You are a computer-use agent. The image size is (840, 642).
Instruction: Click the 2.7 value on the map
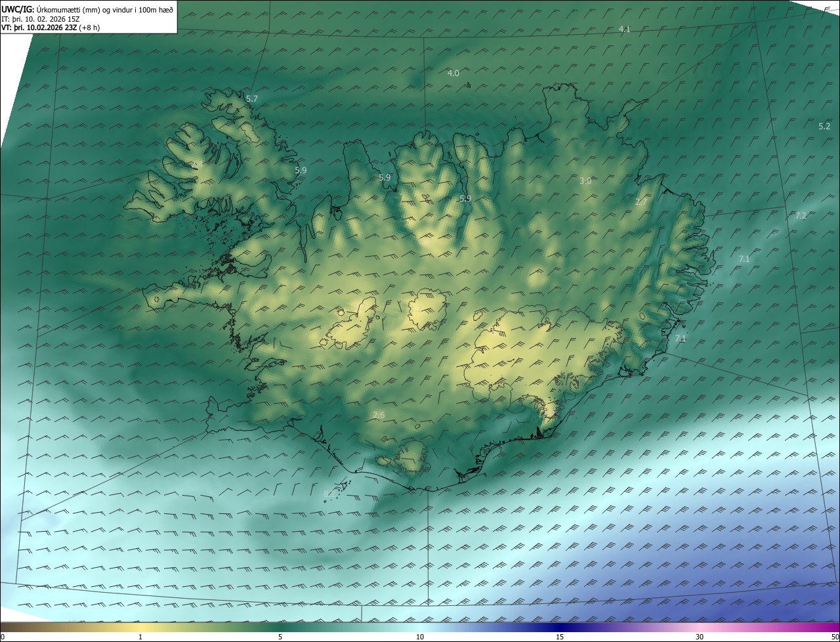(x=641, y=202)
